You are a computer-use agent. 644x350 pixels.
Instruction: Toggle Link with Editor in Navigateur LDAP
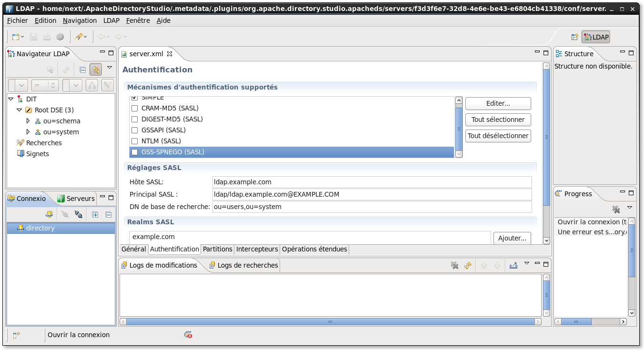click(96, 70)
